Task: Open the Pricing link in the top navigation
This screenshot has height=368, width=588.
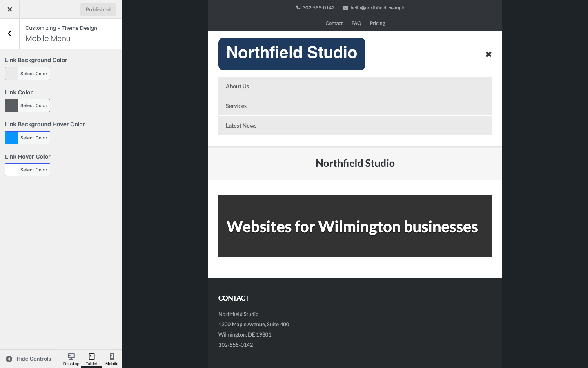Action: 377,23
